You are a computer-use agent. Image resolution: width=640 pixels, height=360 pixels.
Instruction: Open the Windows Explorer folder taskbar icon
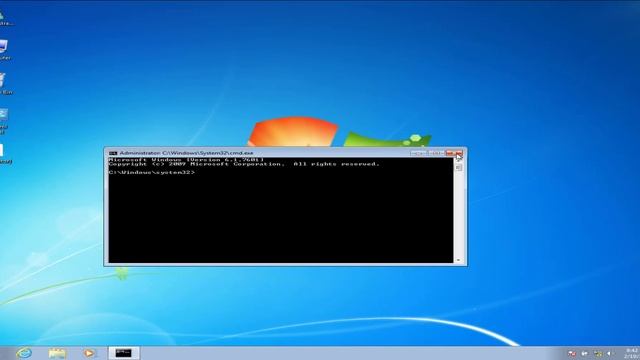[57, 353]
